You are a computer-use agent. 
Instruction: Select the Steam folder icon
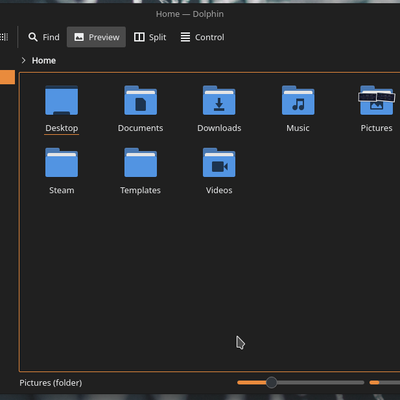pyautogui.click(x=62, y=163)
